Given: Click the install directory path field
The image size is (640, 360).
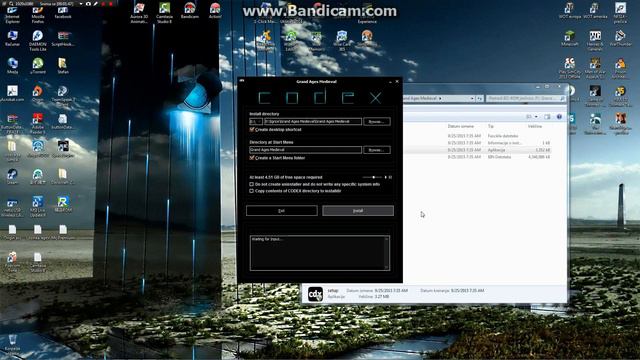Looking at the screenshot, I should tap(313, 122).
